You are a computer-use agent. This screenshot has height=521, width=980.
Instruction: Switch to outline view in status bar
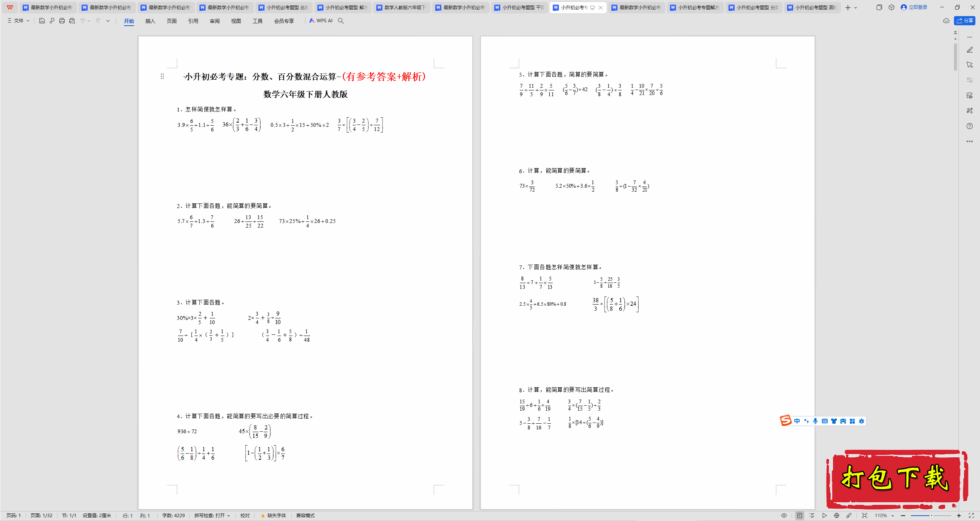(x=812, y=516)
